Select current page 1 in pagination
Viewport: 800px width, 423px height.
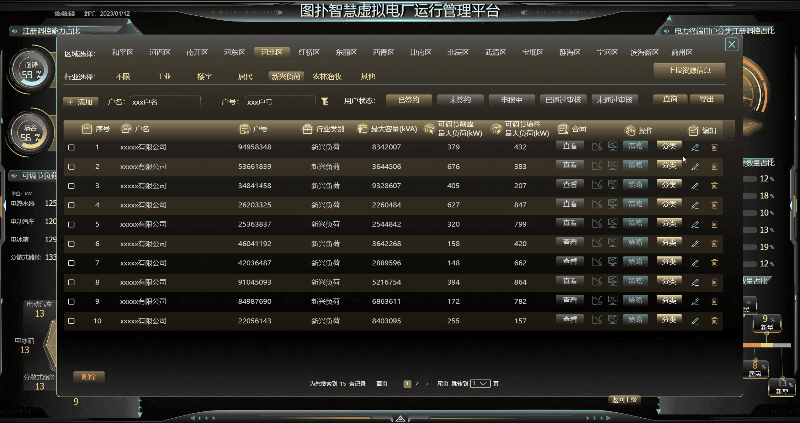point(407,384)
